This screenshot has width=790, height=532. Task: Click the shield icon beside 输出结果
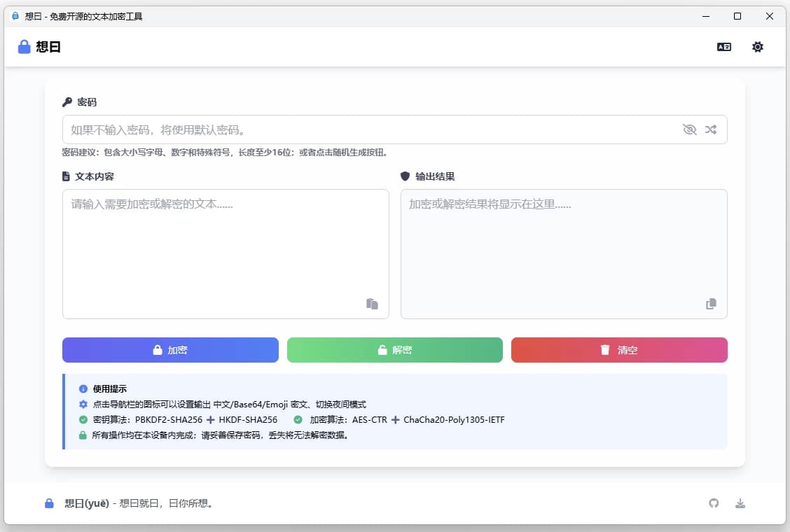pyautogui.click(x=405, y=176)
